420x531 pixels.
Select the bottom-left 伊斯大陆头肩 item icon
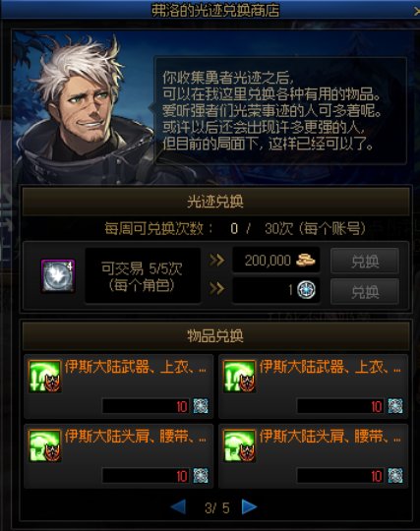tap(45, 445)
